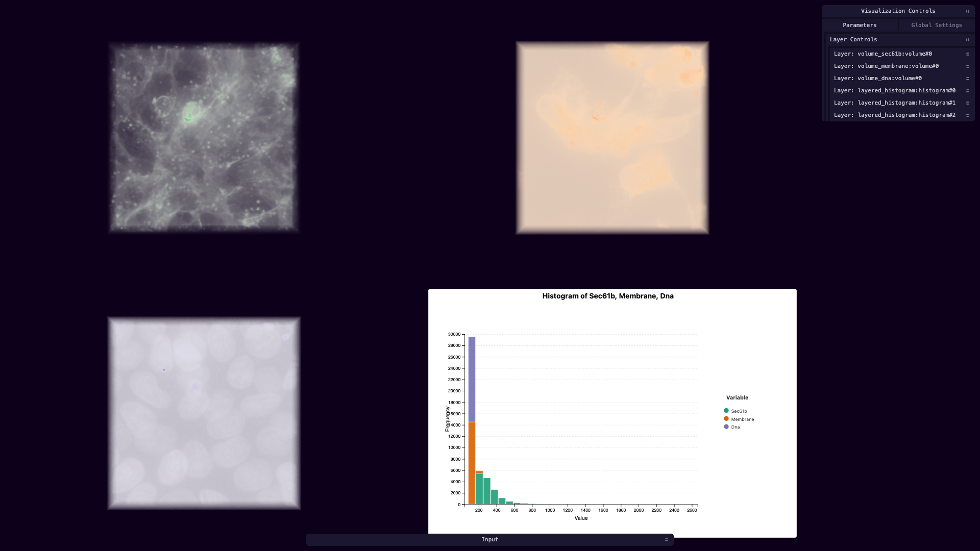Expand the volume_membrane:volume#0 layer options icon
The image size is (980, 551).
(967, 66)
